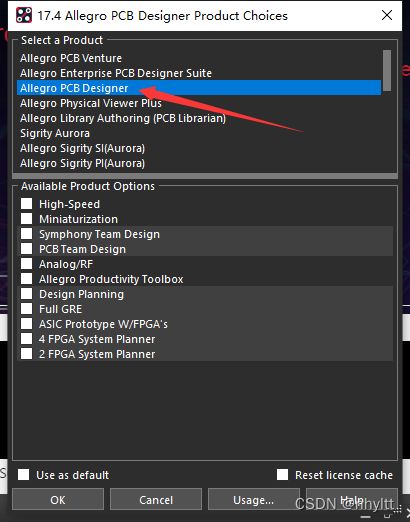Click the OK button
The height and width of the screenshot is (522, 410).
(58, 499)
